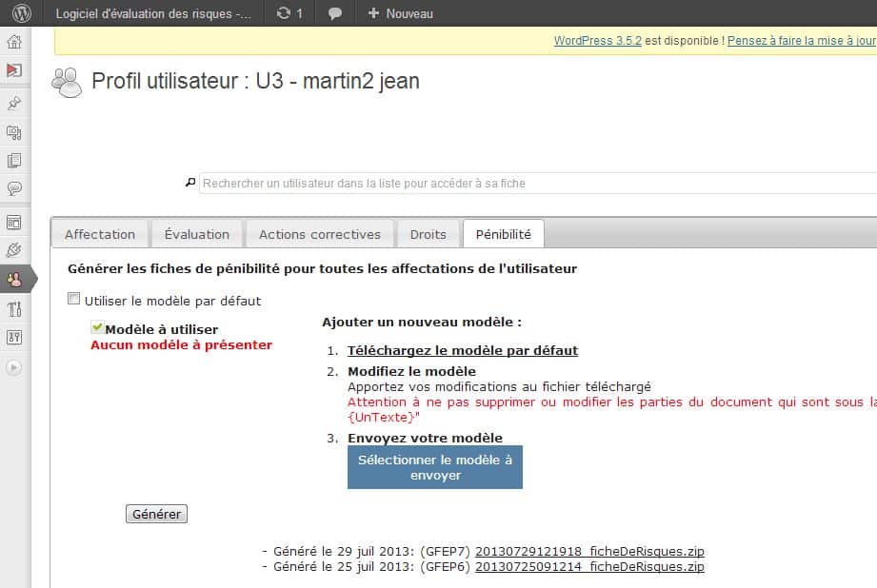Image resolution: width=877 pixels, height=588 pixels.
Task: Open Plugins via the plug icon
Action: [x=14, y=250]
